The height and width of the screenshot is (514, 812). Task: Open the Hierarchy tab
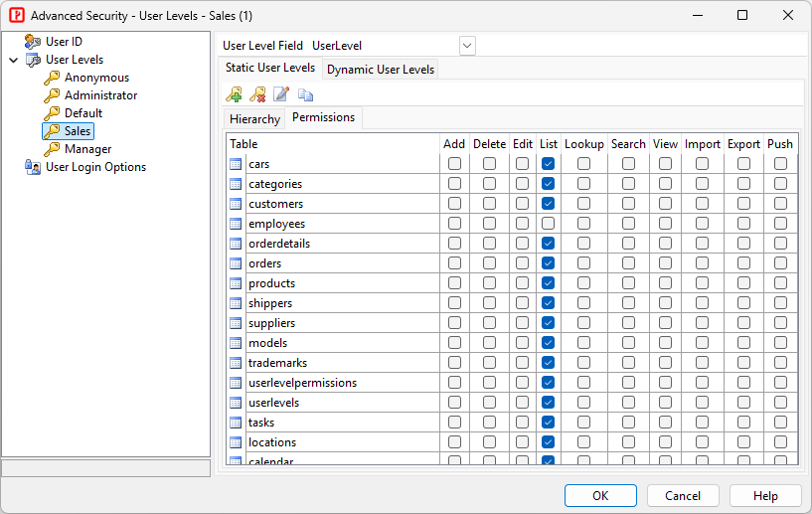(254, 119)
